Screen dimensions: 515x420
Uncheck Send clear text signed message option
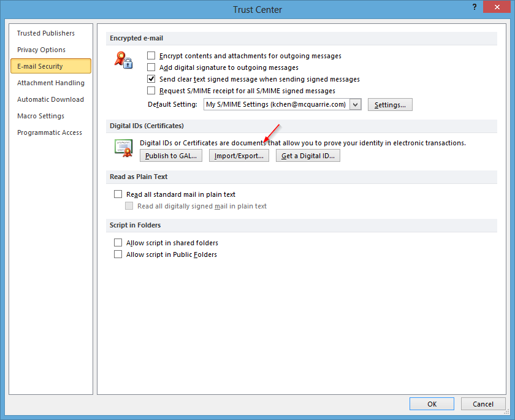(x=151, y=79)
